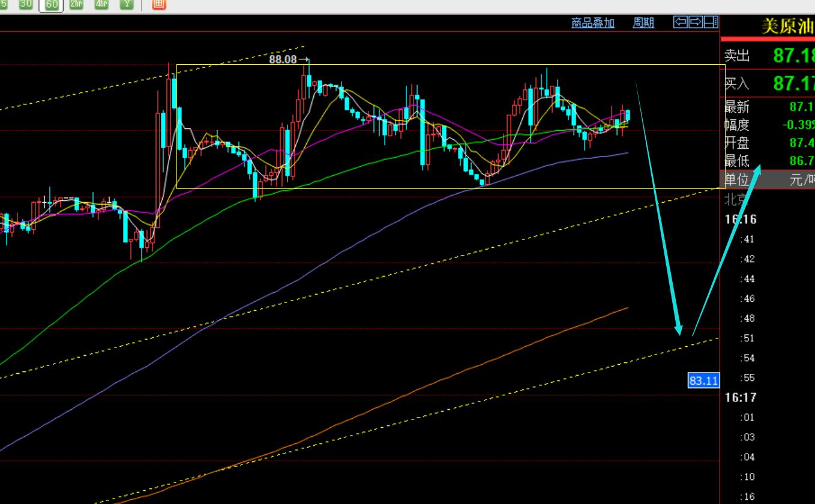The image size is (815, 504).
Task: Switch to the 30-minute timeframe button
Action: click(x=26, y=4)
